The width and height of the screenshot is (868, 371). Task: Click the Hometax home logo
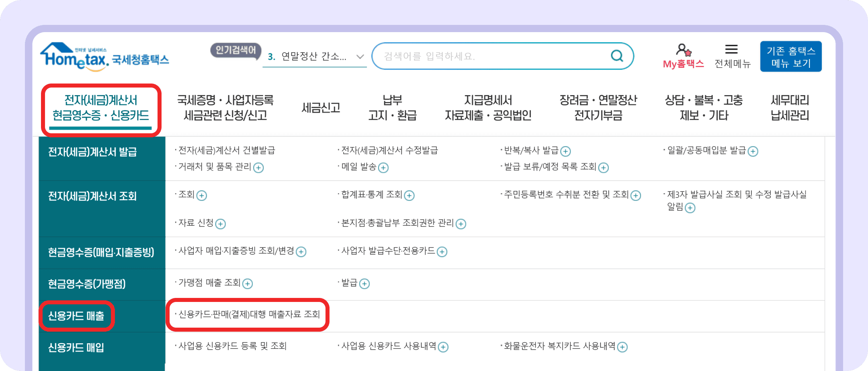[104, 56]
